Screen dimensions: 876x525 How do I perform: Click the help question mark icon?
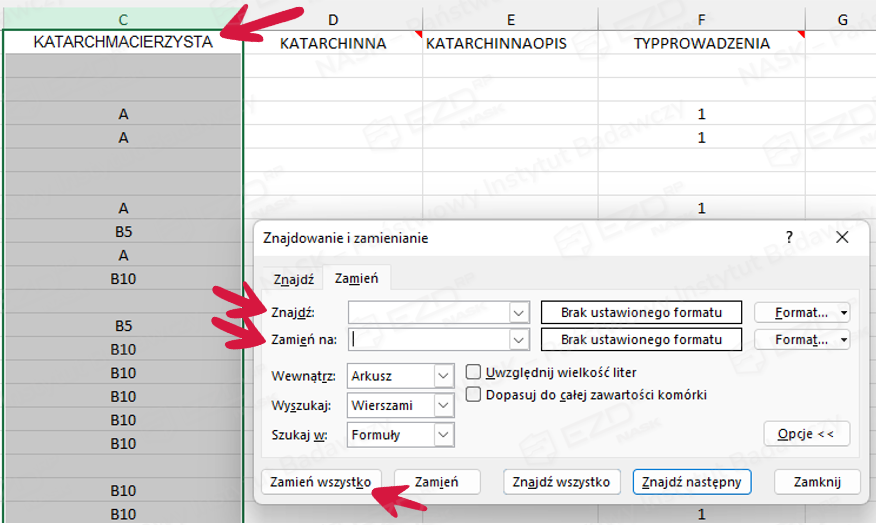pos(789,238)
